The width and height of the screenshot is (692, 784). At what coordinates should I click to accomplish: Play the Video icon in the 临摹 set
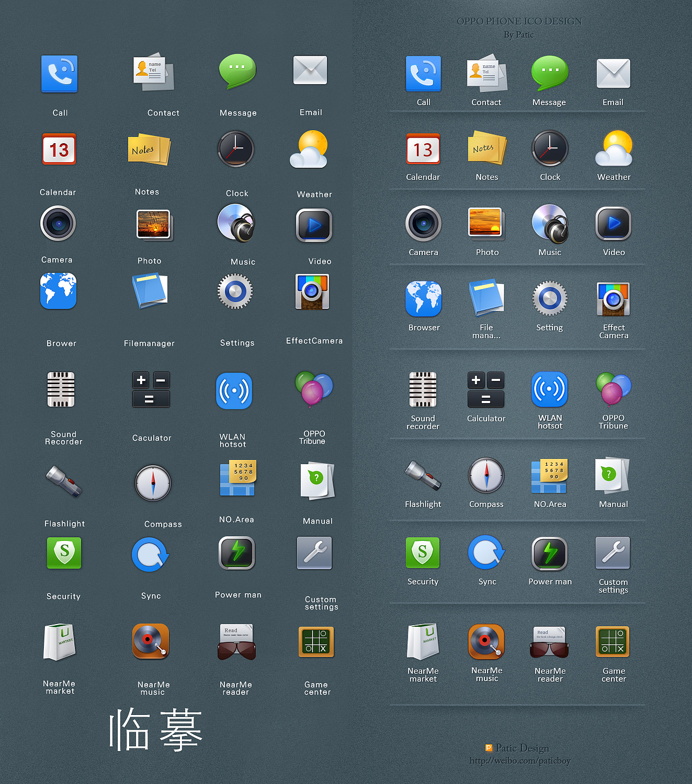click(x=314, y=225)
